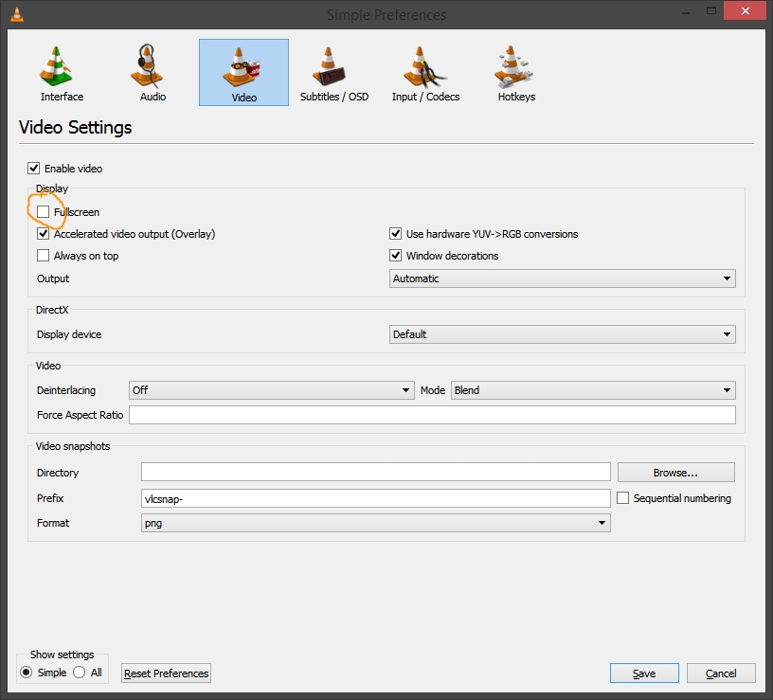This screenshot has width=773, height=700.
Task: Uncheck Accelerated video output (Overlay)
Action: pyautogui.click(x=43, y=233)
